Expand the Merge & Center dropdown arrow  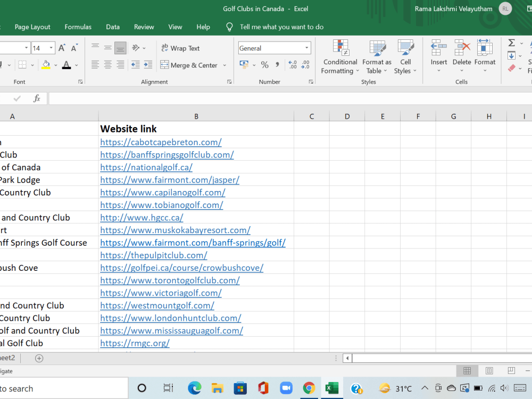click(x=225, y=65)
